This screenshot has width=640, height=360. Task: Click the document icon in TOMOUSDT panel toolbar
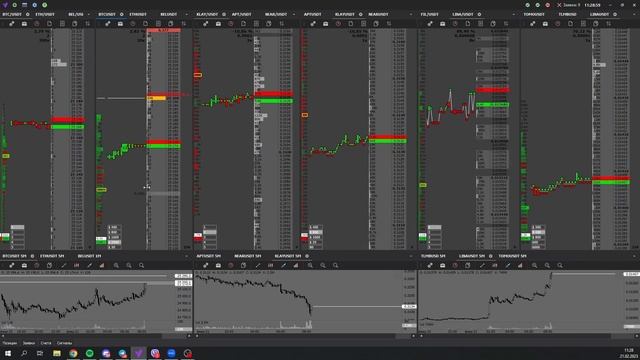click(x=570, y=24)
